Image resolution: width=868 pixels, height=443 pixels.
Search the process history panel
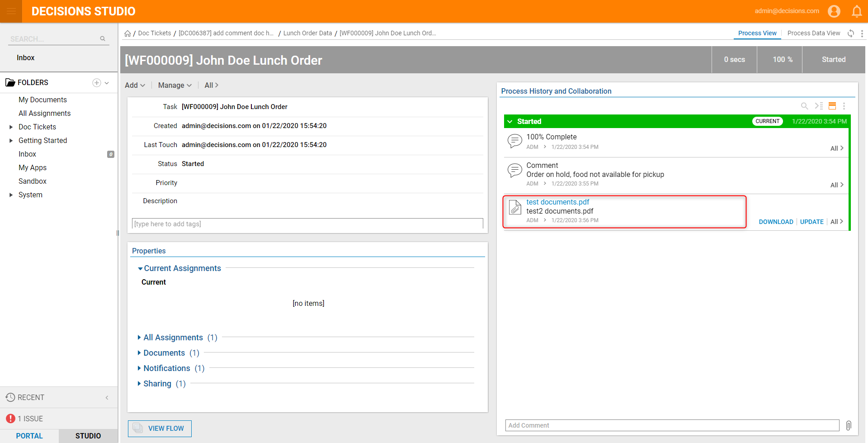coord(804,106)
